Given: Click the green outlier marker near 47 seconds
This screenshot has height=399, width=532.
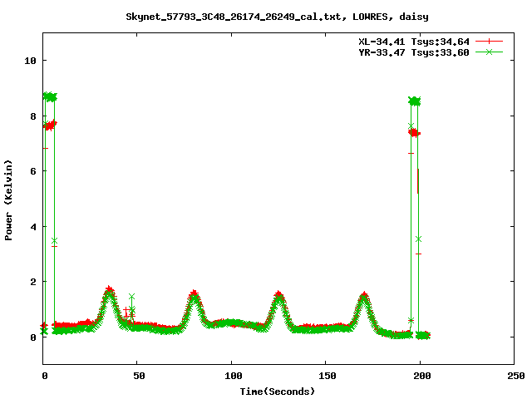Looking at the screenshot, I should pos(131,297).
